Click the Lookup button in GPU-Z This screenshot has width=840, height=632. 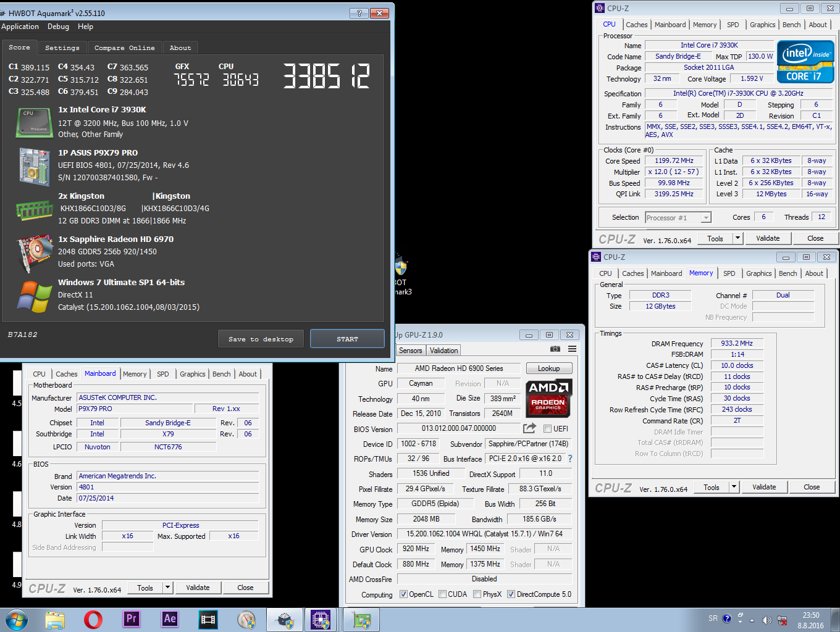[x=548, y=368]
